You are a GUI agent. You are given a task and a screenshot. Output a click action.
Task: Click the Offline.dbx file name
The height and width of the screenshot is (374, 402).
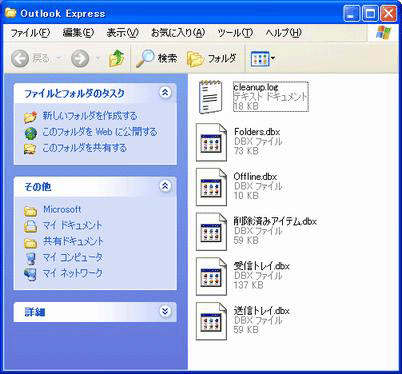click(255, 176)
